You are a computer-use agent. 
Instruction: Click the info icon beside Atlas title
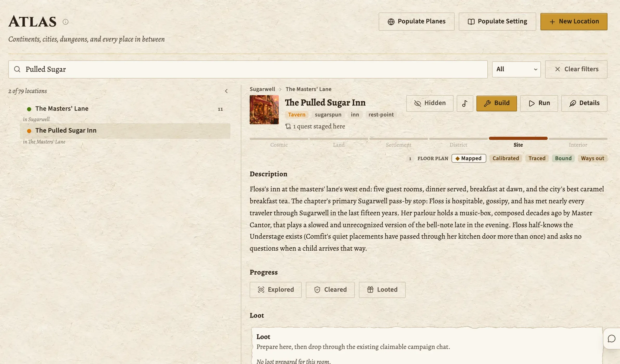coord(66,22)
